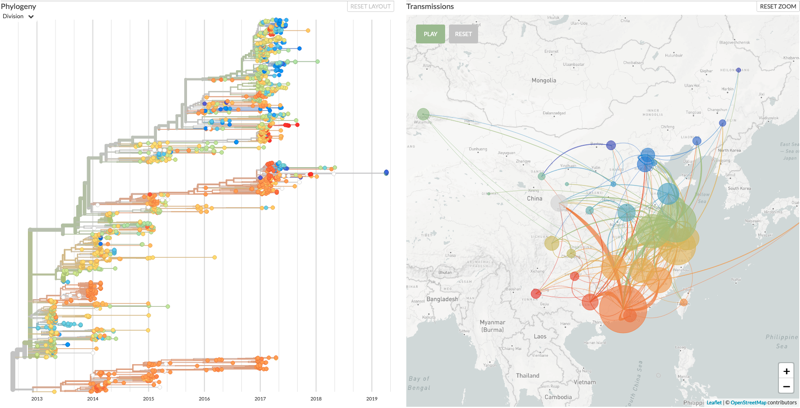Click the Reset Zoom button
800x408 pixels.
point(777,7)
